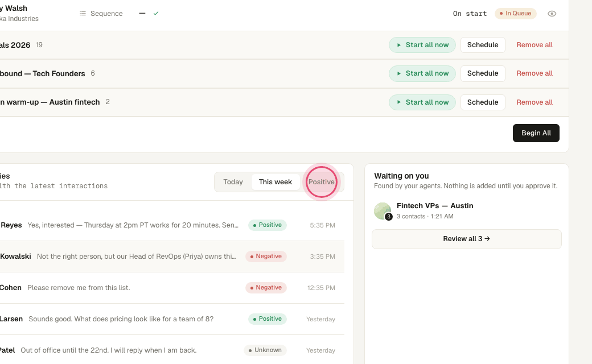Remove all from the 2026 campaign
592x364 pixels.
(535, 45)
